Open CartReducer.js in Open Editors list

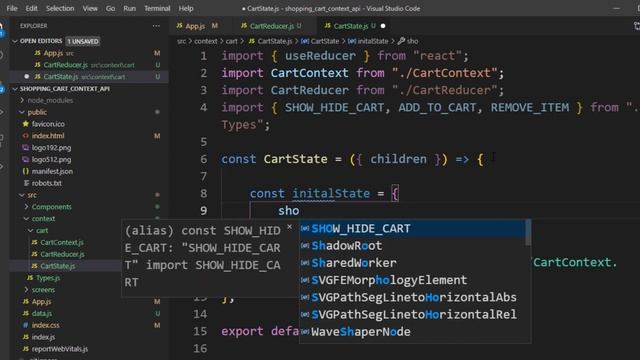point(65,65)
